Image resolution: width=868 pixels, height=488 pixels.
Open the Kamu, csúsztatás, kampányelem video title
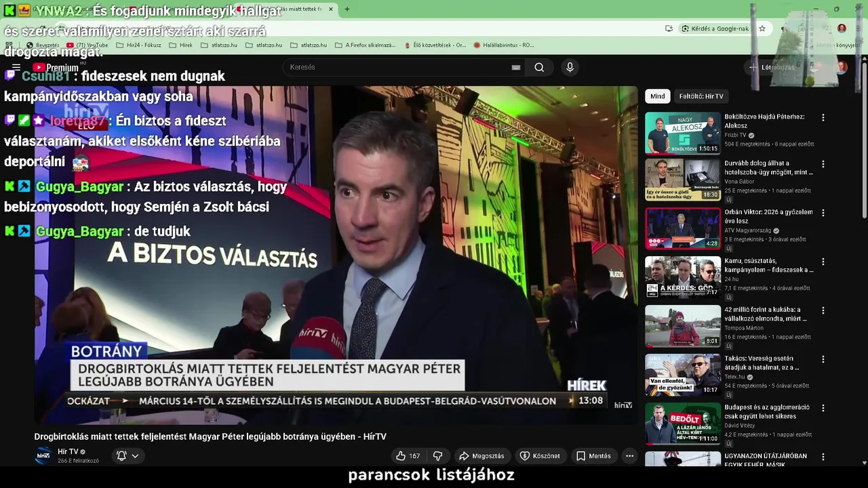tap(768, 265)
